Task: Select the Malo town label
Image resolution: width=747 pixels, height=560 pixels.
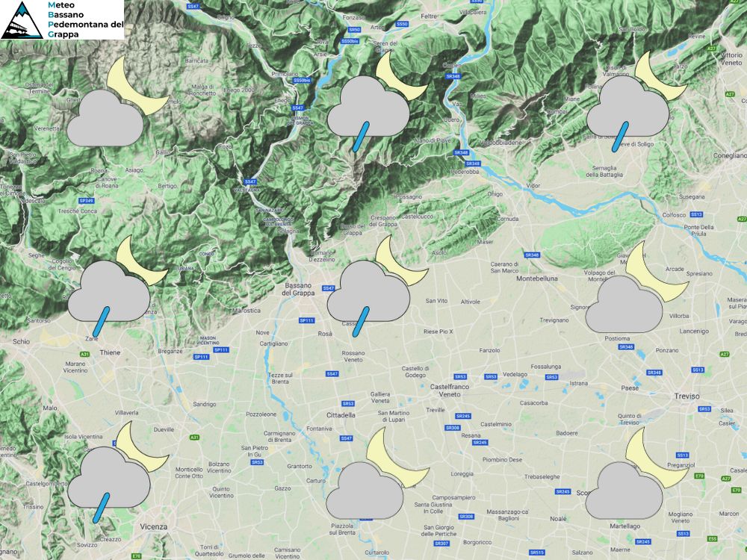Action: (50, 408)
